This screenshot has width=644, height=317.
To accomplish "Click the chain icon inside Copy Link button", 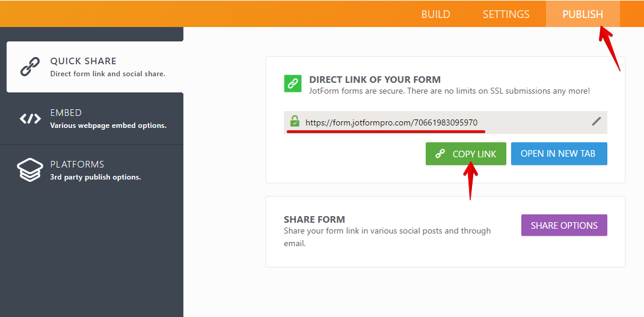I will [x=440, y=154].
